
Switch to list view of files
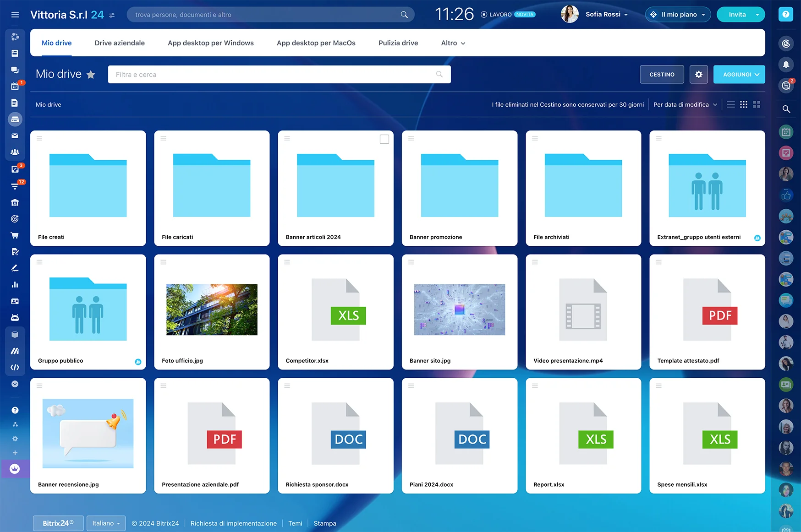730,104
